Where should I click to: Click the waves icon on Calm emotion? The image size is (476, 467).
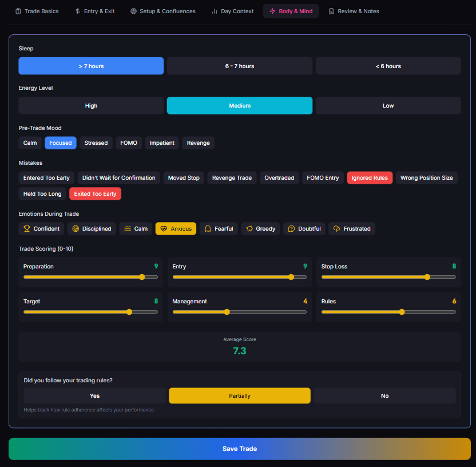click(x=128, y=229)
